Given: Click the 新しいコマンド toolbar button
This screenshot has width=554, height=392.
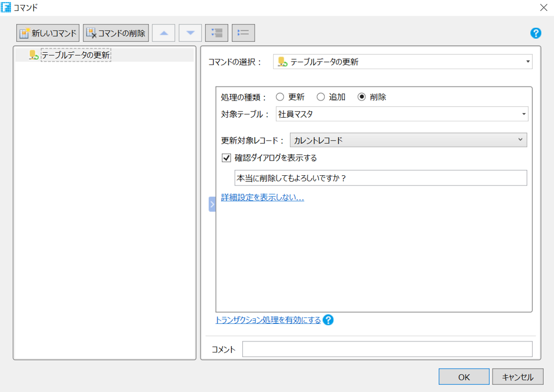Looking at the screenshot, I should point(48,33).
